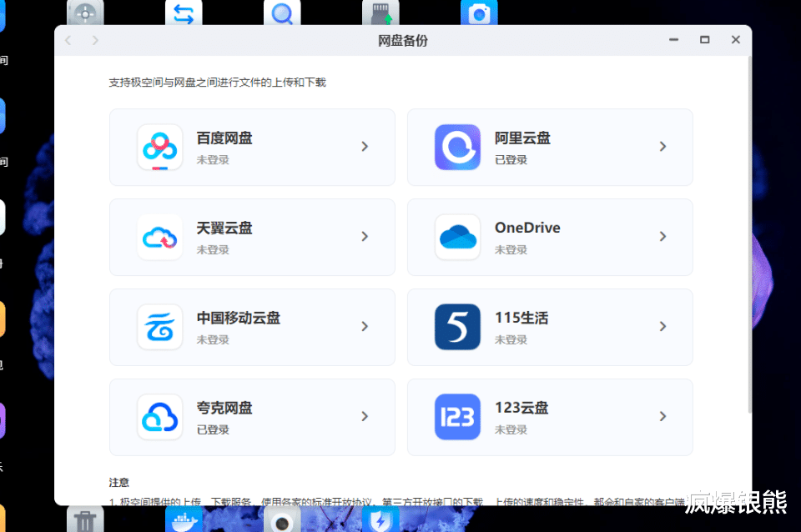Viewport: 801px width, 532px height.
Task: Open the trash bin desktop icon
Action: [85, 519]
